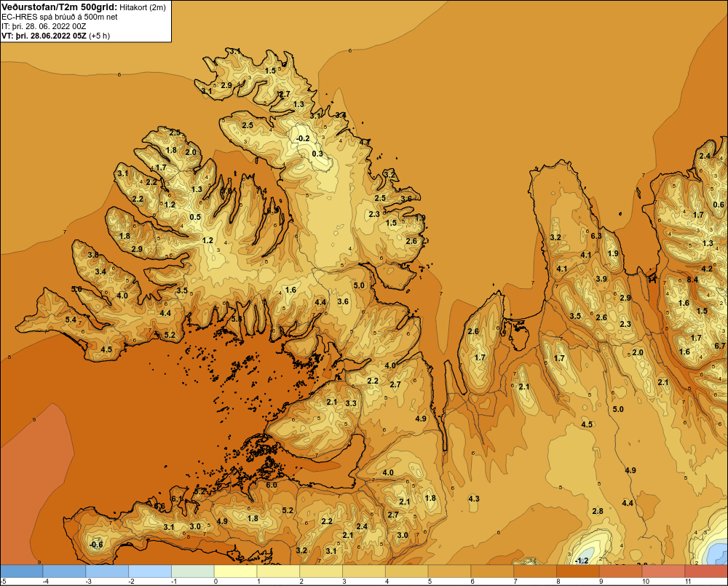Click the '6.3' temperature value on the map
The image size is (728, 586).
[596, 236]
